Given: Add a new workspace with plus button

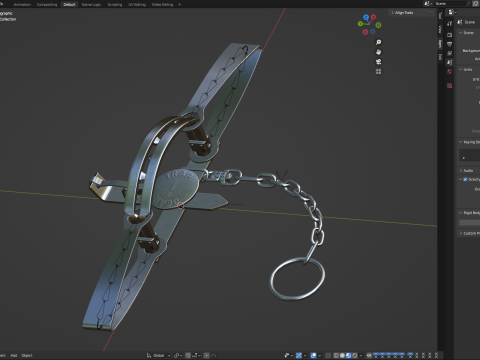Looking at the screenshot, I should coord(180,5).
